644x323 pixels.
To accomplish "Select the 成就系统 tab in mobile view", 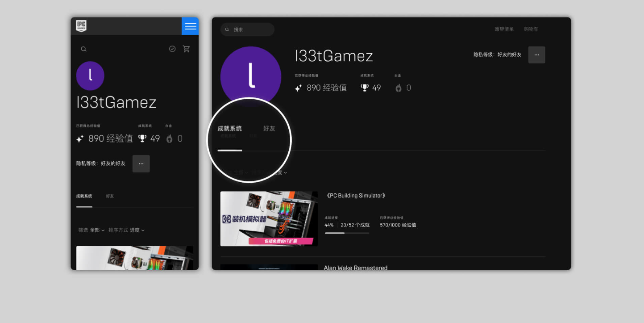I will pos(84,196).
